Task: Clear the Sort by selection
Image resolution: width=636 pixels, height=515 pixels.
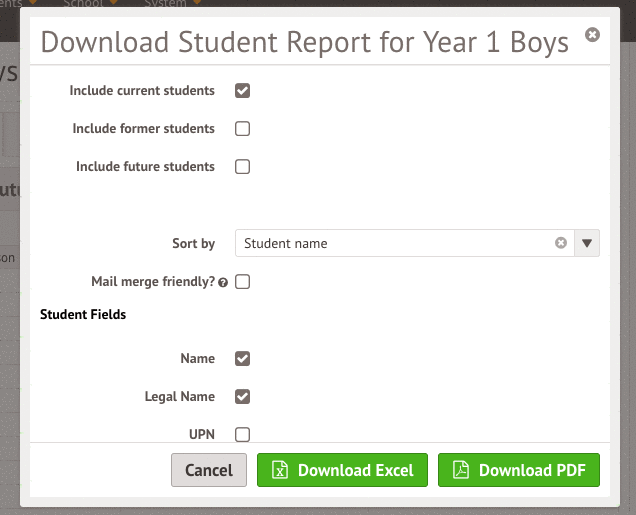Action: (x=561, y=243)
